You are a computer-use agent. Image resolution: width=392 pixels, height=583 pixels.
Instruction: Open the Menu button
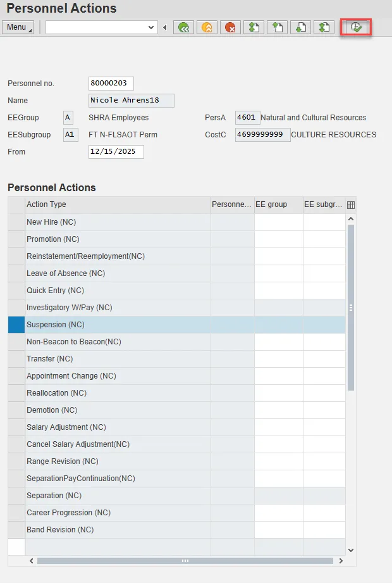coord(19,27)
